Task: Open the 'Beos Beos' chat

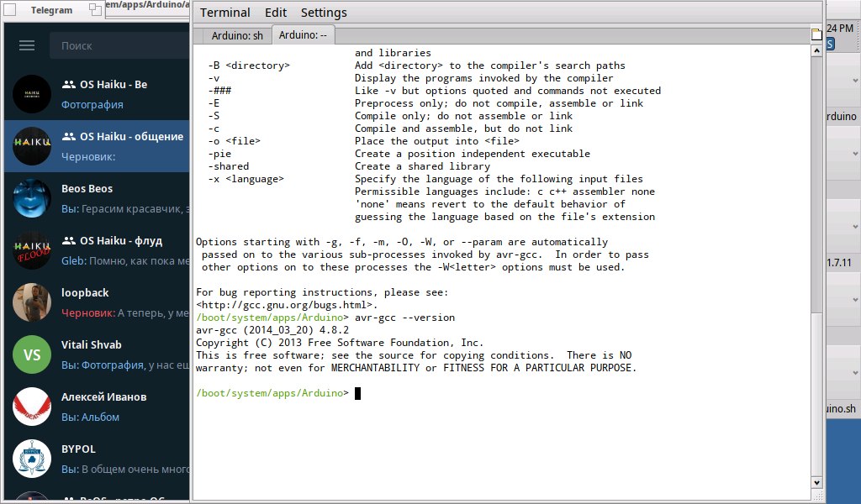Action: 98,198
